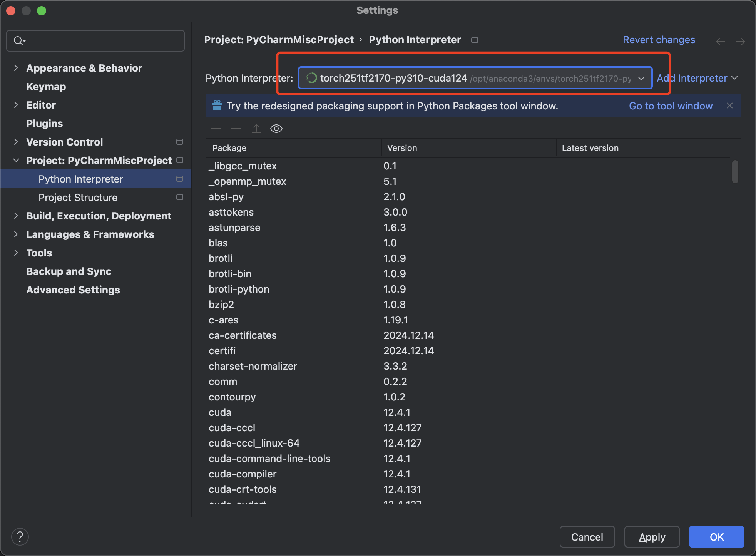Select the brotli-python package row
Viewport: 756px width, 556px height.
(468, 289)
